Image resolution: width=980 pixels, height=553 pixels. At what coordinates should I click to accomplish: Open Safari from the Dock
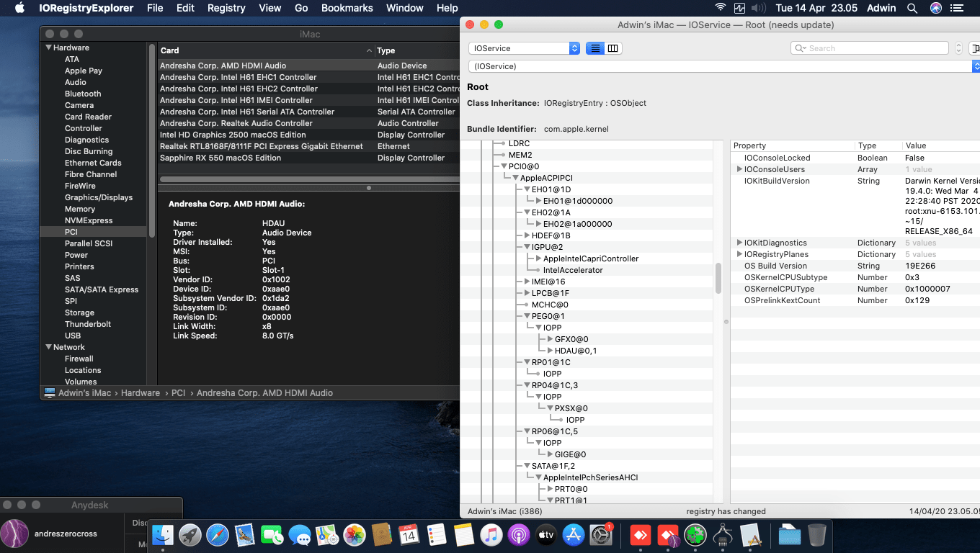coord(218,535)
